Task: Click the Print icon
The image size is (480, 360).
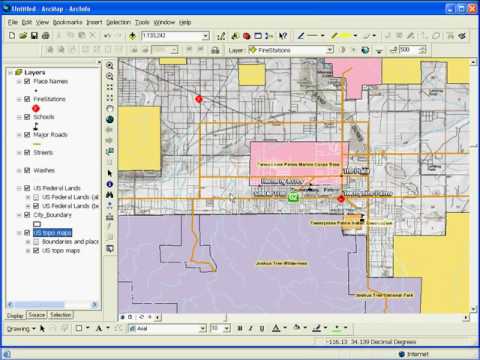Action: (x=46, y=35)
